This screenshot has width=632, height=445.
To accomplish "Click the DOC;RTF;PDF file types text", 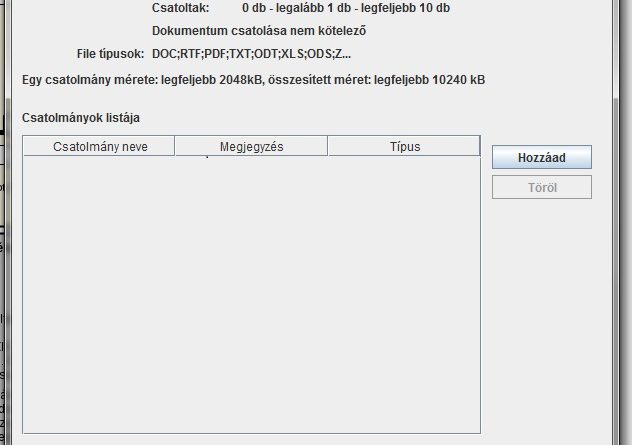I will (251, 53).
